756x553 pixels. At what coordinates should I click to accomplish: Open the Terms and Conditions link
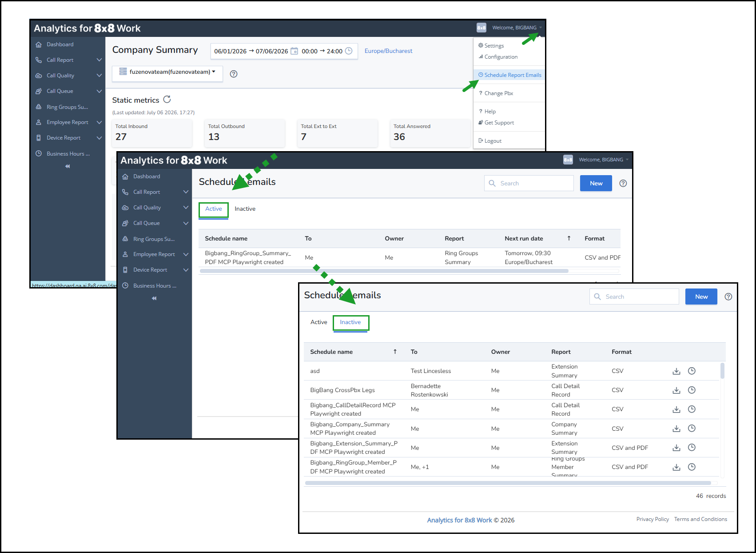[700, 519]
